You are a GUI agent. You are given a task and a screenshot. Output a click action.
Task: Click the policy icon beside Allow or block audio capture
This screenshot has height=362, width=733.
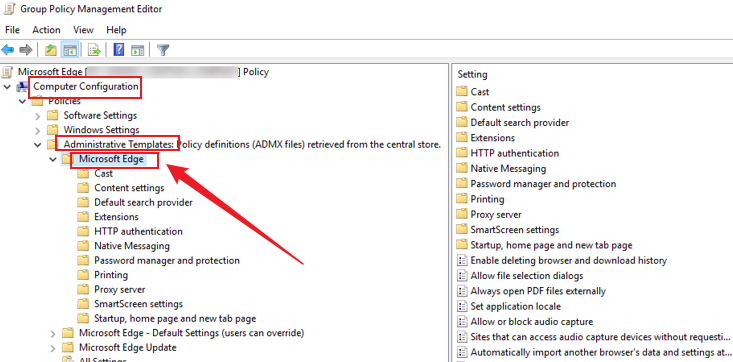[x=462, y=322]
